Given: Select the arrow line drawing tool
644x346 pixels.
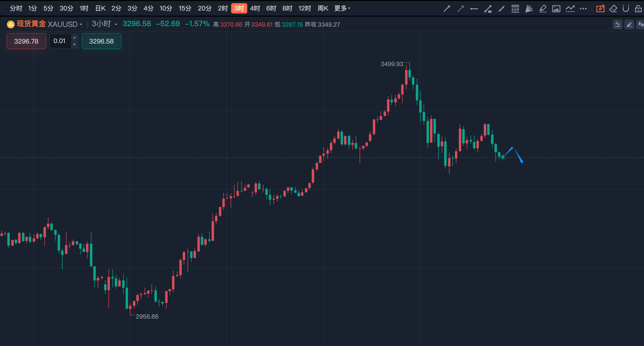Looking at the screenshot, I should [447, 9].
